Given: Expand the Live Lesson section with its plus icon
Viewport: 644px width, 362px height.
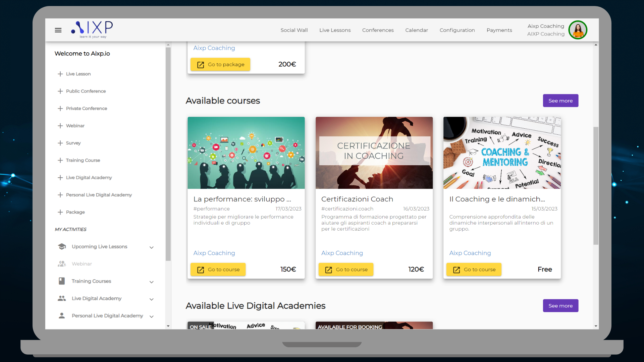Looking at the screenshot, I should (x=60, y=74).
